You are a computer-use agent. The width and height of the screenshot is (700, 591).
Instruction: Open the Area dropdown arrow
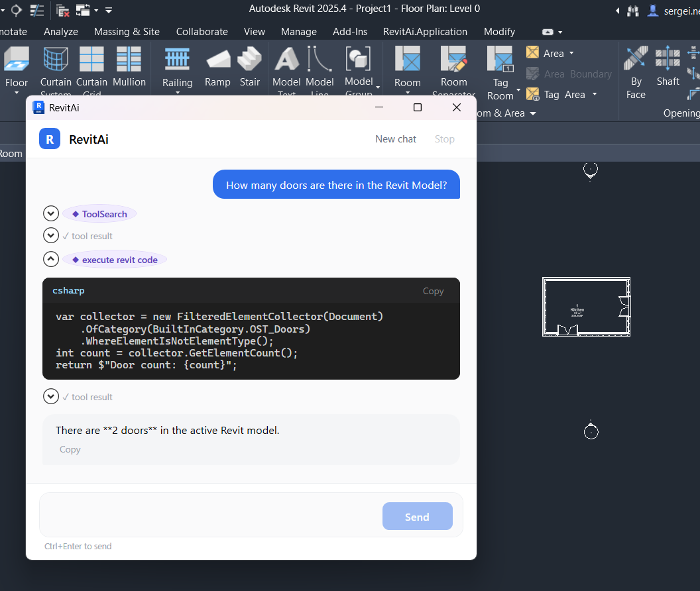point(571,53)
